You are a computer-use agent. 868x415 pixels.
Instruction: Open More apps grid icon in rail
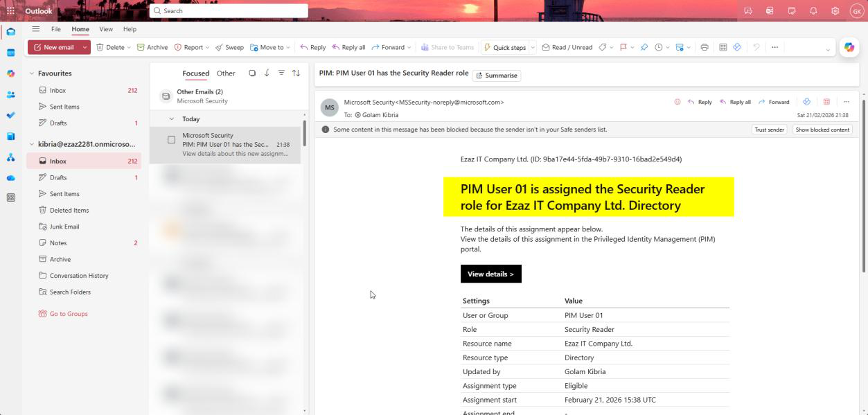point(10,197)
